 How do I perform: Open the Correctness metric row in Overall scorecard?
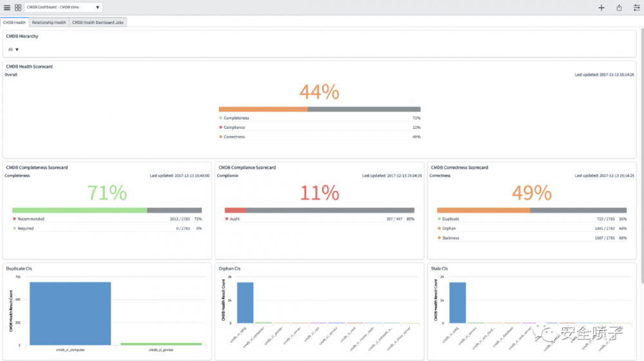point(319,137)
